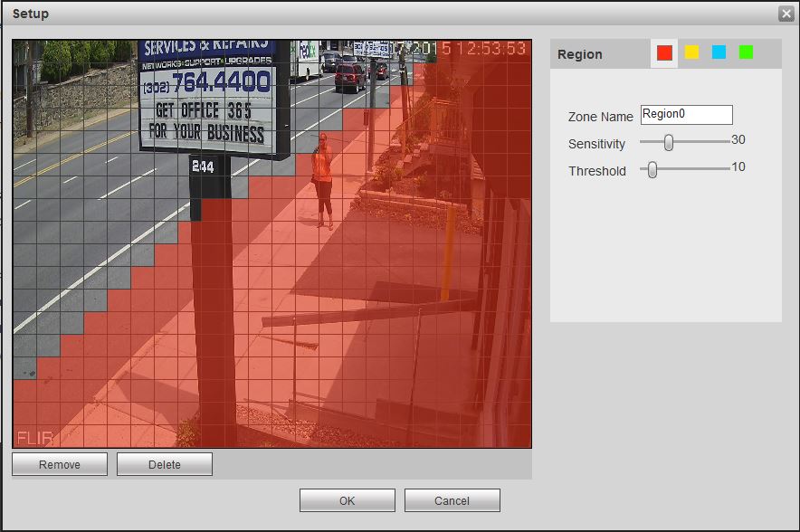Click the Threshold label
The height and width of the screenshot is (532, 800).
(597, 171)
